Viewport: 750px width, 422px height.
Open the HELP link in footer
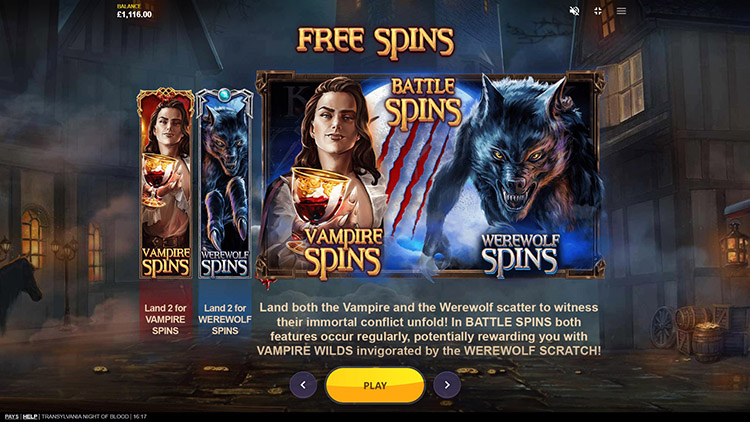point(30,417)
